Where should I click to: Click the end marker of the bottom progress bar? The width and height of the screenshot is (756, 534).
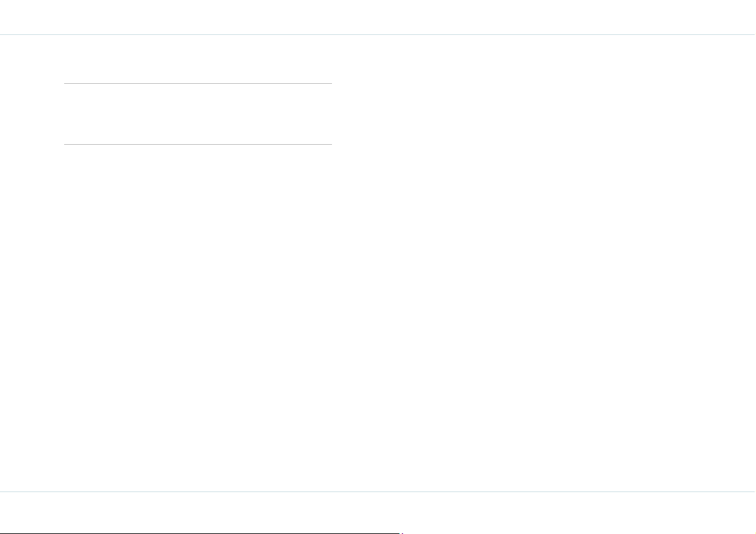point(402,533)
